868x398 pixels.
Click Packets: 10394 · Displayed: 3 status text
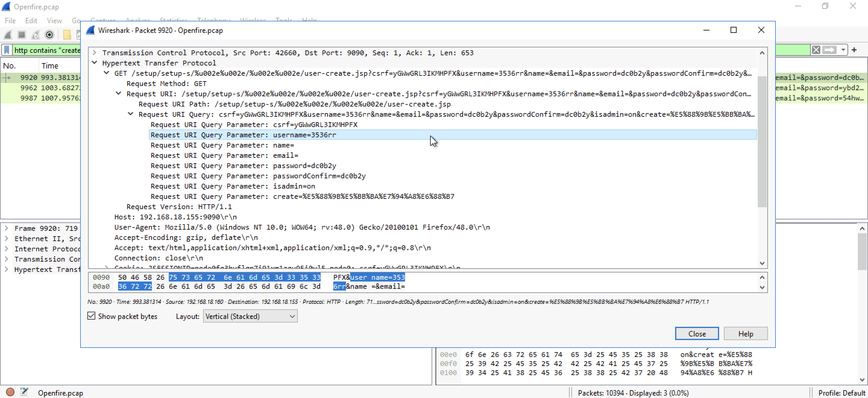(633, 393)
